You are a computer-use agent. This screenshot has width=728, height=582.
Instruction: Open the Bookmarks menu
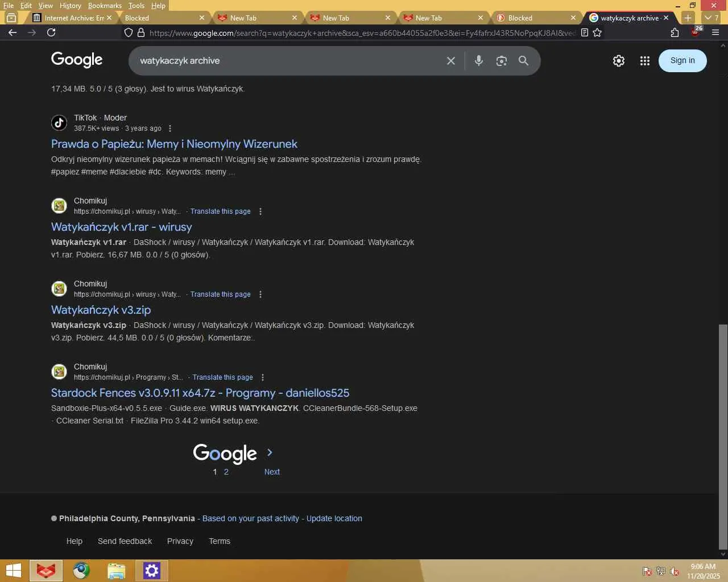coord(105,6)
